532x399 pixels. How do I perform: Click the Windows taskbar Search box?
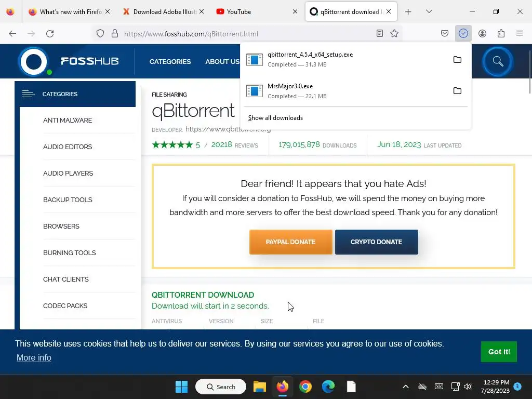pyautogui.click(x=221, y=387)
